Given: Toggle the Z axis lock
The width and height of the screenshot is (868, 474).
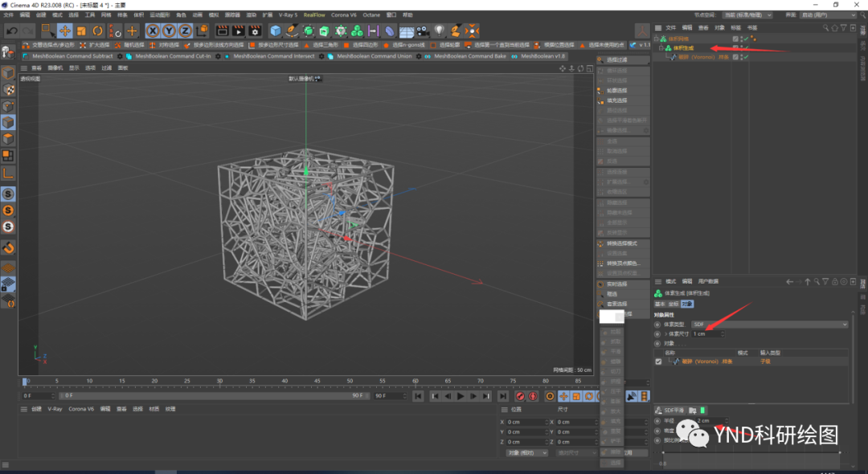Looking at the screenshot, I should (185, 31).
